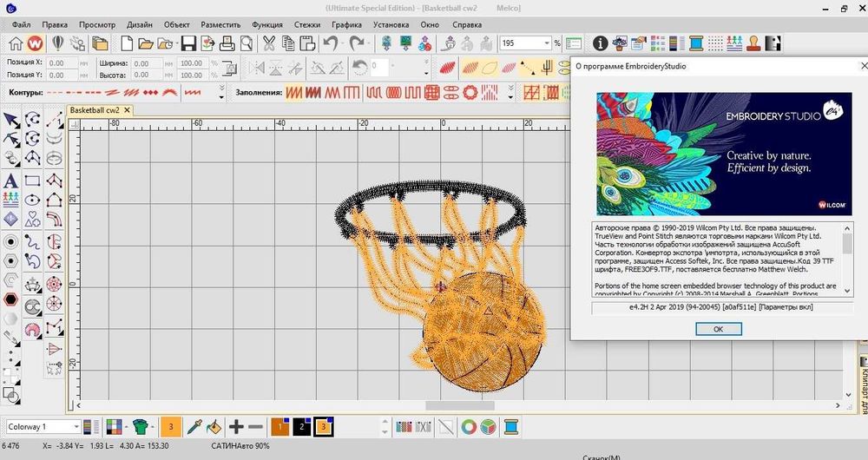Click the Undo arrow icon
The height and width of the screenshot is (460, 868).
pyautogui.click(x=331, y=43)
